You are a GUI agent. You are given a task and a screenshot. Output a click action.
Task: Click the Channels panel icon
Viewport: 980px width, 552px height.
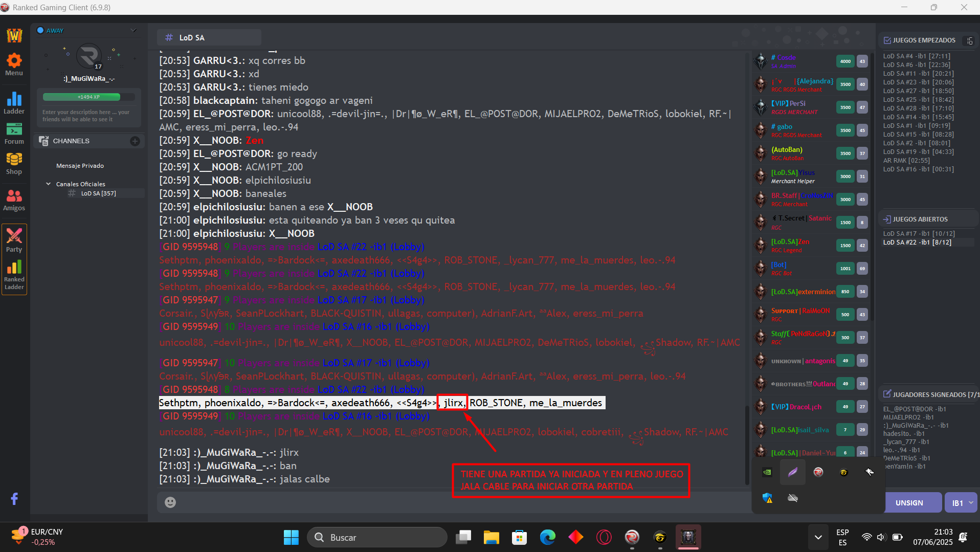coord(44,141)
